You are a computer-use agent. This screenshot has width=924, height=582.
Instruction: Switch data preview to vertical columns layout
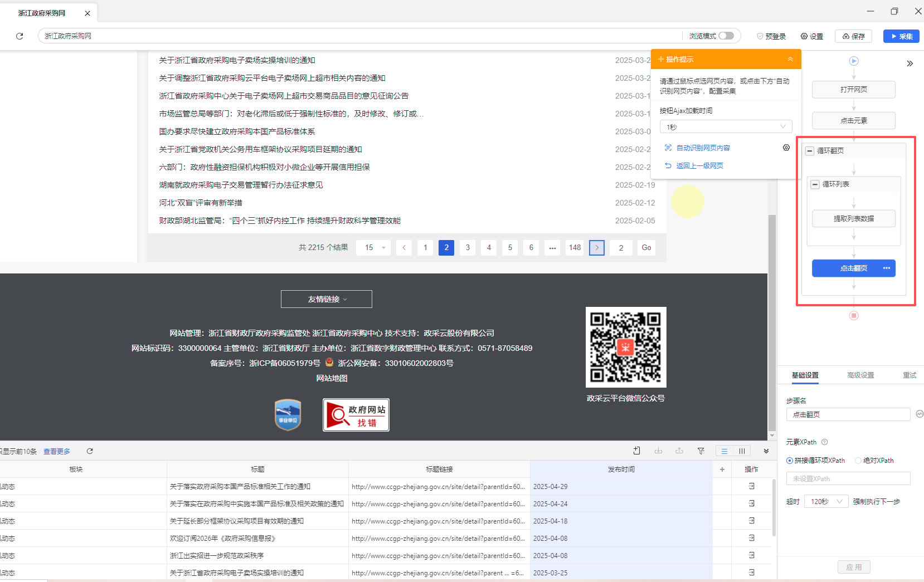click(742, 451)
